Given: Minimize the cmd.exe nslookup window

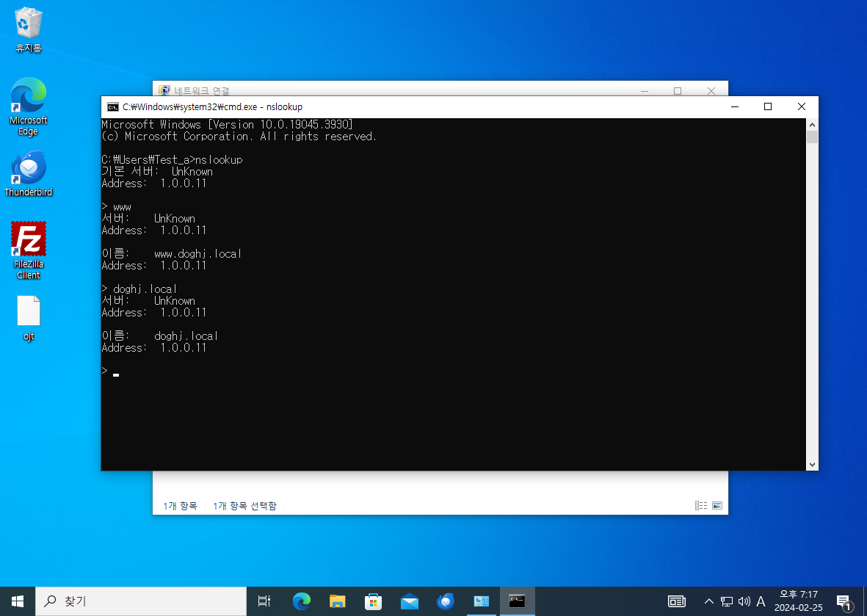Looking at the screenshot, I should 735,106.
